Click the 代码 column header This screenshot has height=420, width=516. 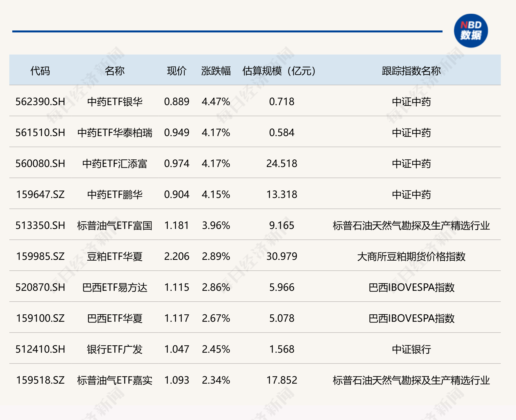(x=40, y=71)
